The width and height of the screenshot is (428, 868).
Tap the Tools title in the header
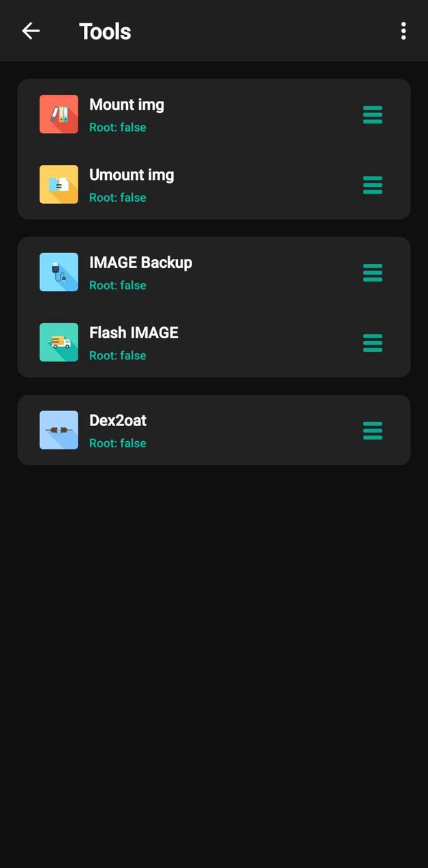coord(105,30)
